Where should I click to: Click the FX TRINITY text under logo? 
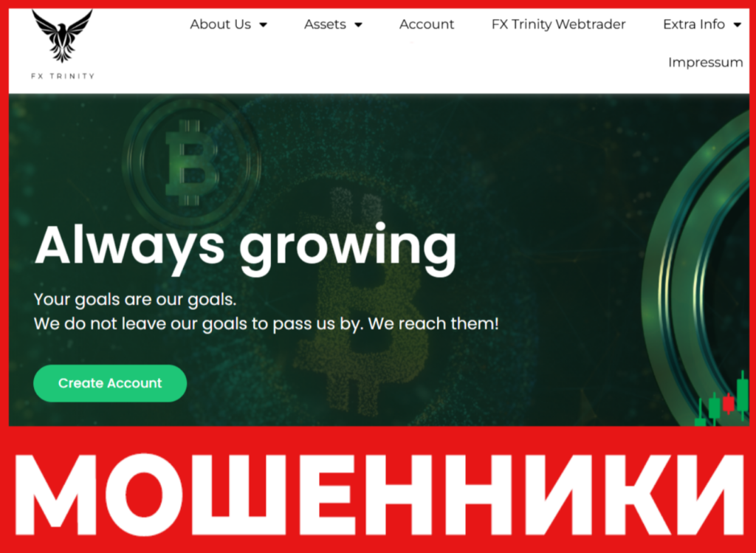pyautogui.click(x=63, y=76)
